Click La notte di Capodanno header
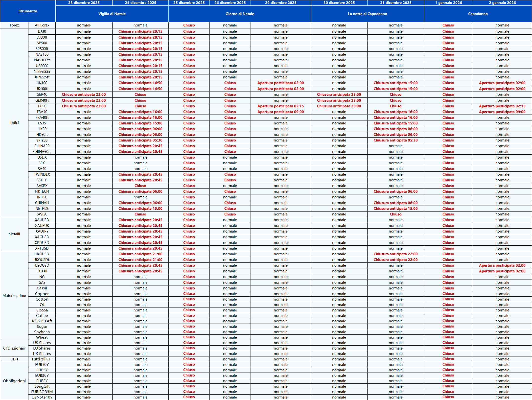Screen dimensions: 532x400 pos(367,14)
